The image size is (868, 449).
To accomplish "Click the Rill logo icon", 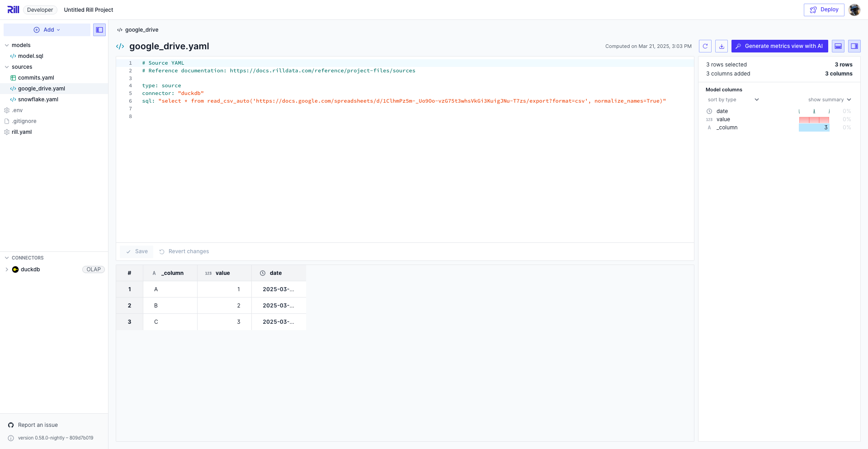I will point(13,9).
